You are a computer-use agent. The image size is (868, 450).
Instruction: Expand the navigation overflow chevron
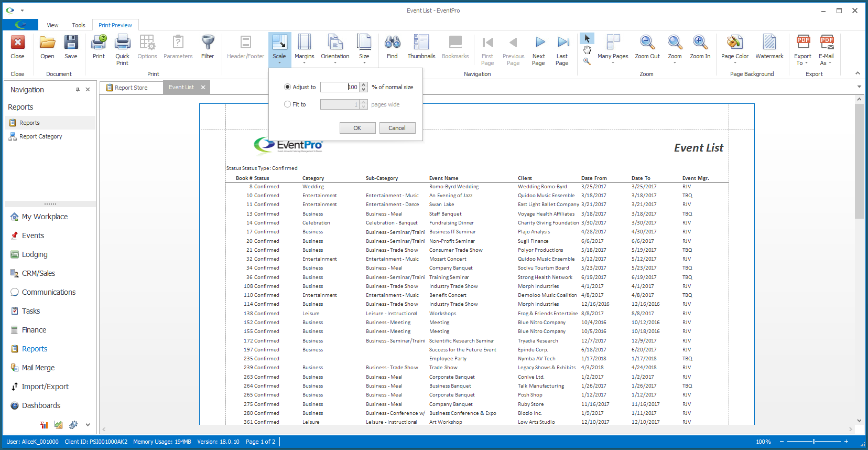(x=88, y=425)
